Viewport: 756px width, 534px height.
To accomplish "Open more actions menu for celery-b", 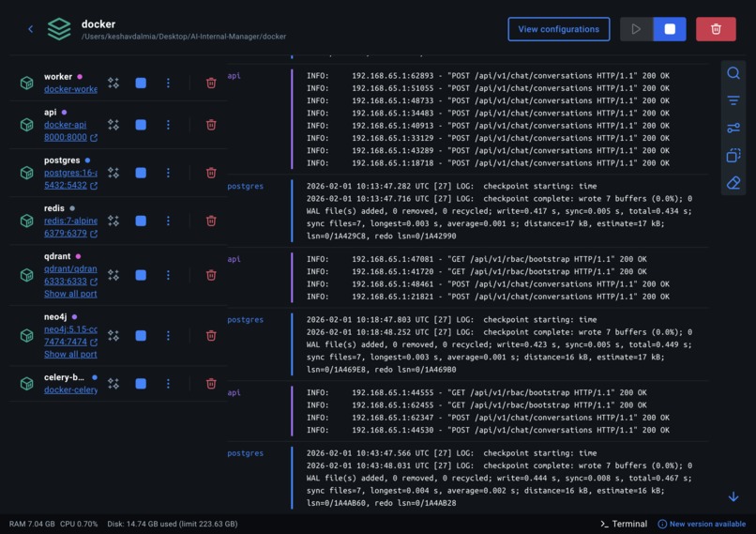I will tap(168, 384).
